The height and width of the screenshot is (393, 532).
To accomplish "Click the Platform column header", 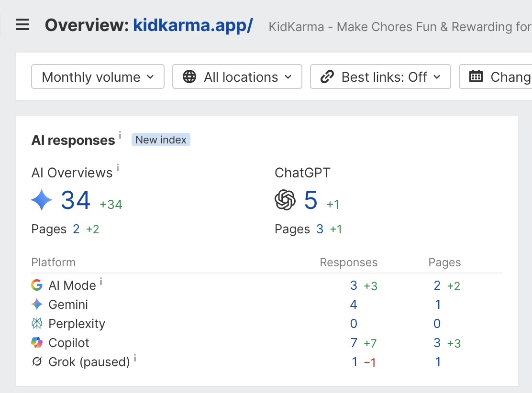I will click(x=53, y=262).
